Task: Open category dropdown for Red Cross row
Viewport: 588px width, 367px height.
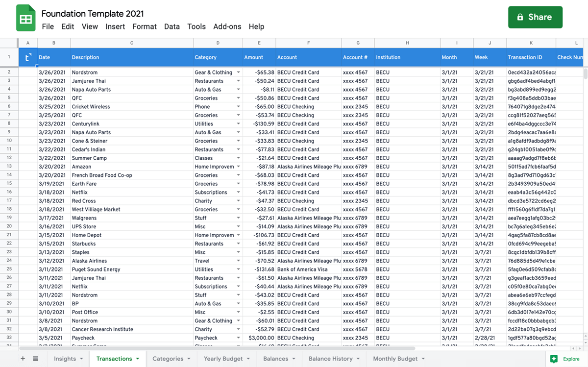Action: [x=239, y=201]
